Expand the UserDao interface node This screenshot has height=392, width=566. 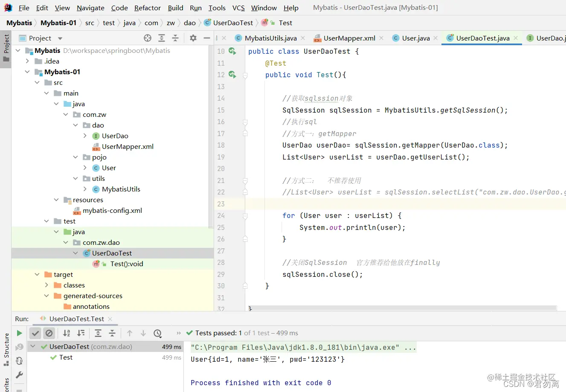click(85, 136)
